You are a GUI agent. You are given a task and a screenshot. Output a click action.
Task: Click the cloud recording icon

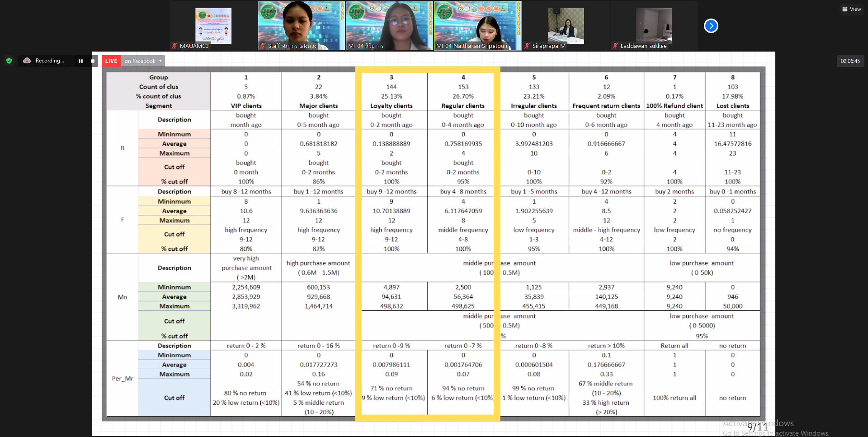coord(27,61)
